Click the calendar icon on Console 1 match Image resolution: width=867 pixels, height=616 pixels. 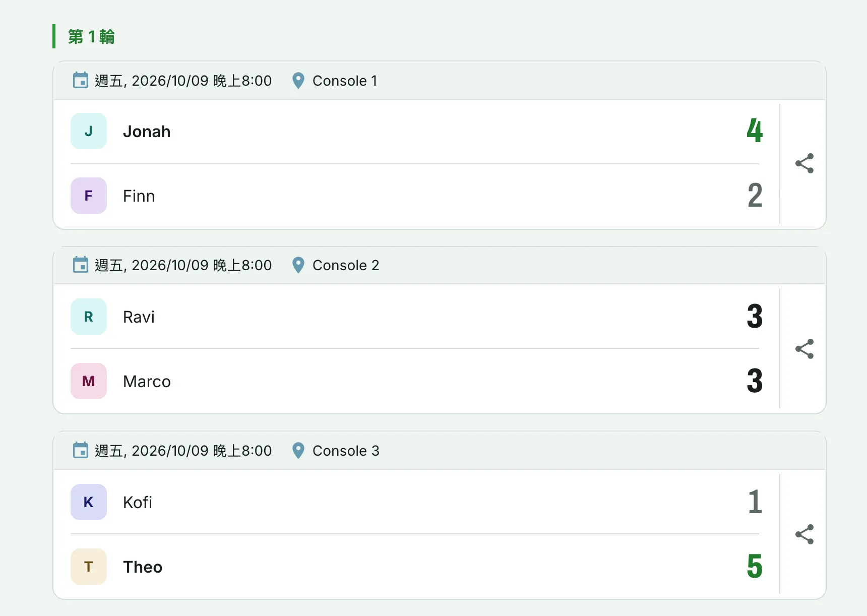coord(81,80)
